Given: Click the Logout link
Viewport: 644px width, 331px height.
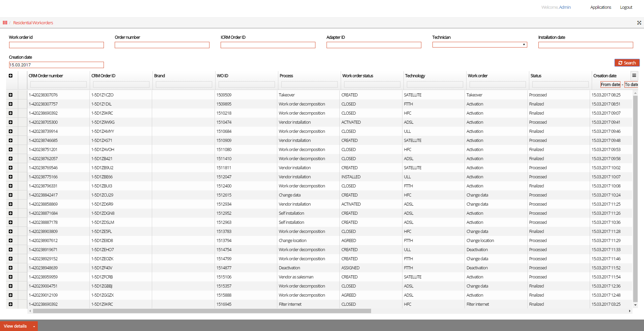Looking at the screenshot, I should tap(626, 7).
